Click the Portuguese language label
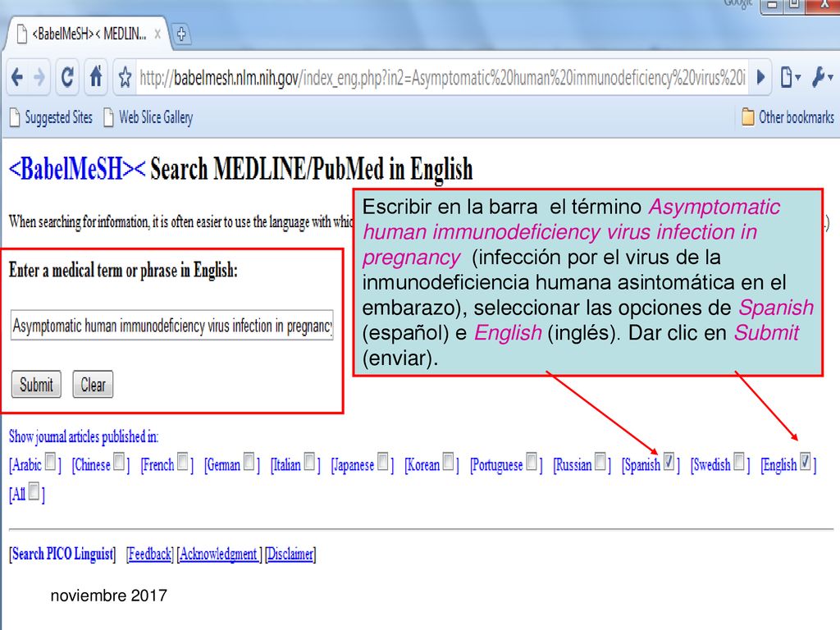Image resolution: width=840 pixels, height=630 pixels. tap(498, 464)
